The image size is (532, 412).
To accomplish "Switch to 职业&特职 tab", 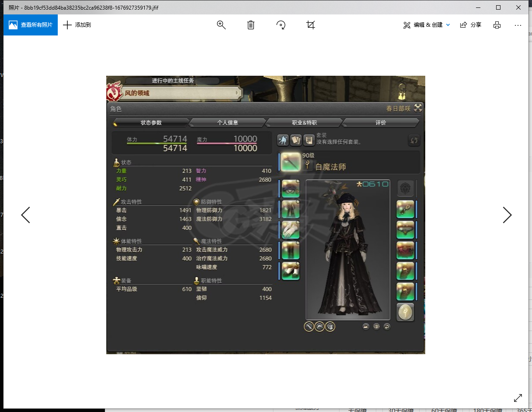I will tap(304, 123).
